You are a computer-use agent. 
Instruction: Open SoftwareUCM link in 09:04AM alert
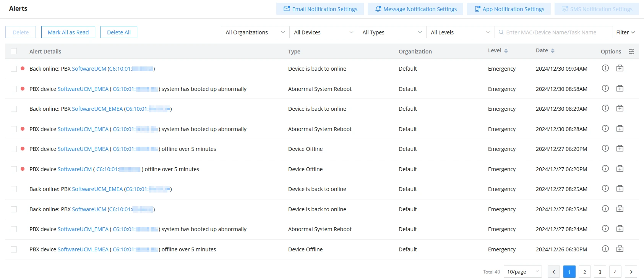coord(89,69)
